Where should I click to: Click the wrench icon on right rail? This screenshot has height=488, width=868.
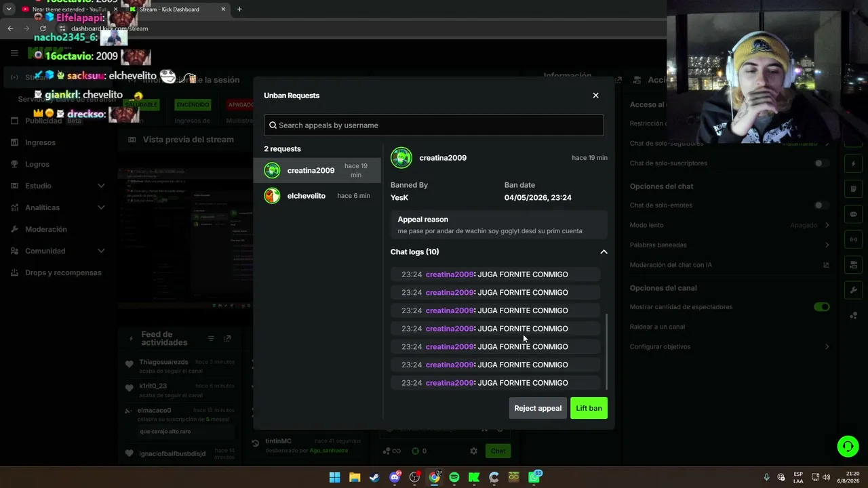pyautogui.click(x=854, y=290)
